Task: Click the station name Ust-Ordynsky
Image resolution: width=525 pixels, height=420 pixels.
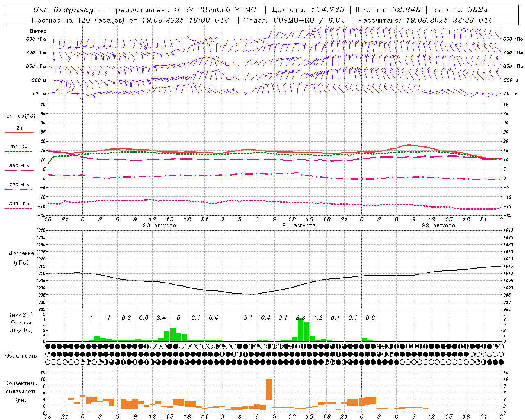Action: (64, 10)
